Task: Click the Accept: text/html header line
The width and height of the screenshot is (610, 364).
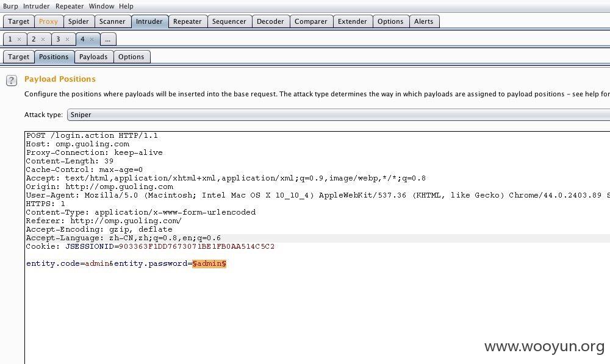Action: pos(226,178)
